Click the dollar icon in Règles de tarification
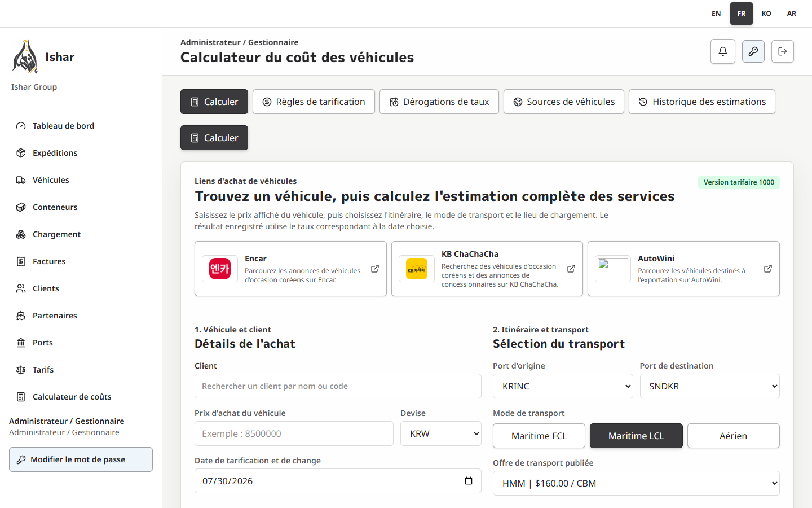Screen dimensions: 812x508 [x=267, y=102]
